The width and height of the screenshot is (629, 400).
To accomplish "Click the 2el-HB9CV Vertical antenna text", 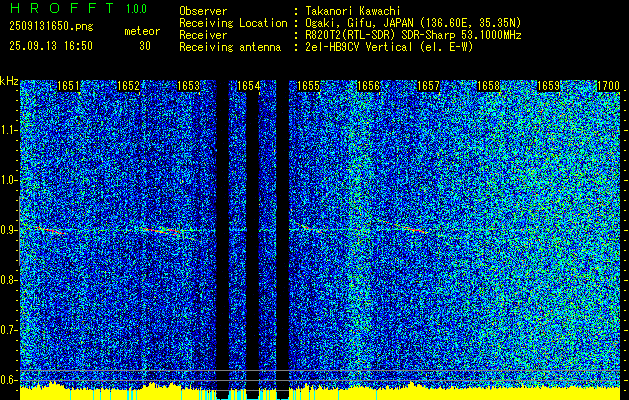I will point(389,47).
